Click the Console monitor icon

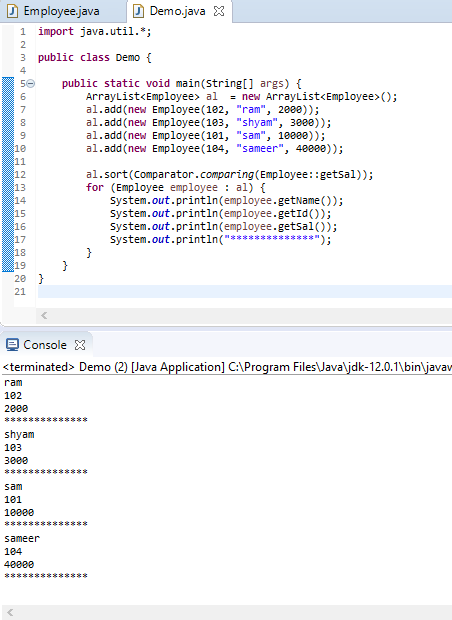pos(12,345)
